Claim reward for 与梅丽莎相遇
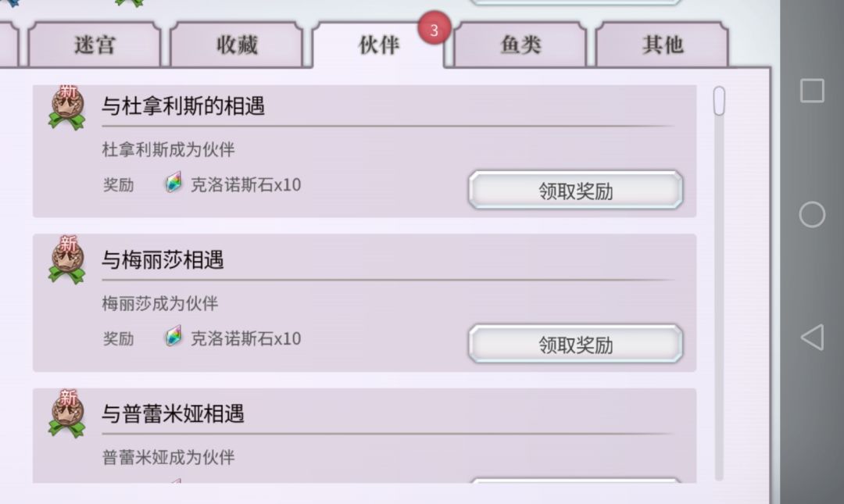844x504 pixels. pos(575,345)
